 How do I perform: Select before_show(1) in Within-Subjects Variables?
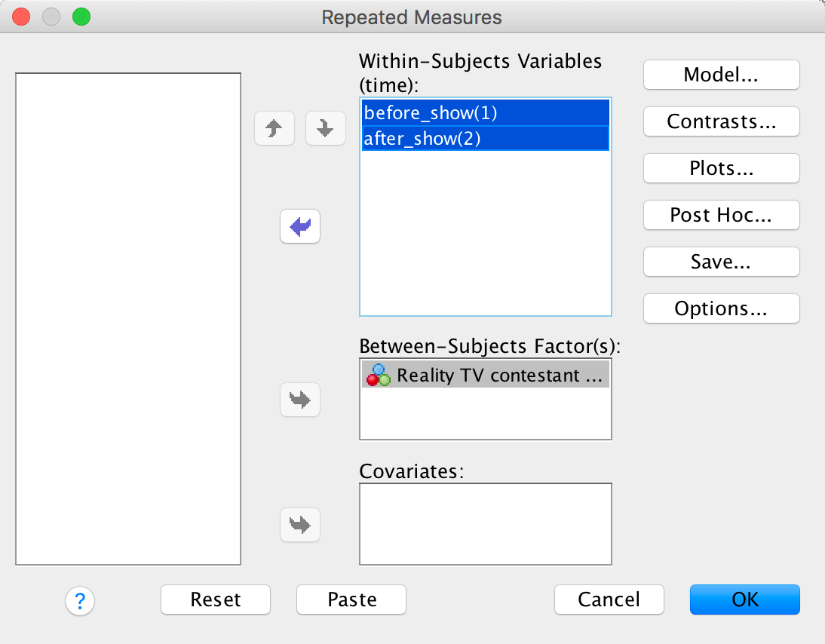(x=485, y=113)
